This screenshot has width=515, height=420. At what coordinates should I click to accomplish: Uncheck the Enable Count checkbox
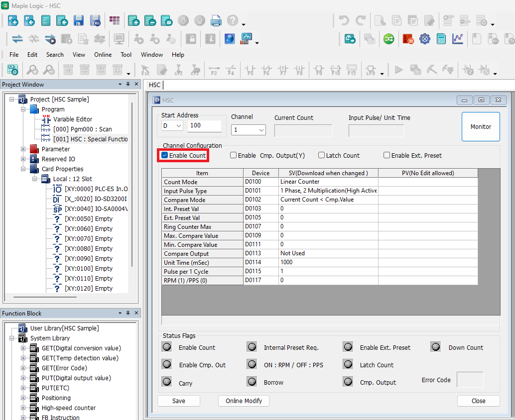click(165, 155)
